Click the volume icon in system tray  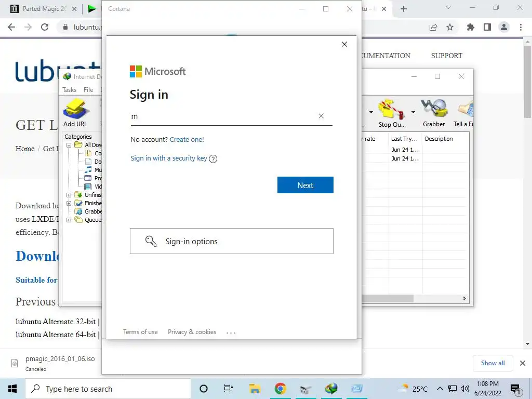[465, 389]
